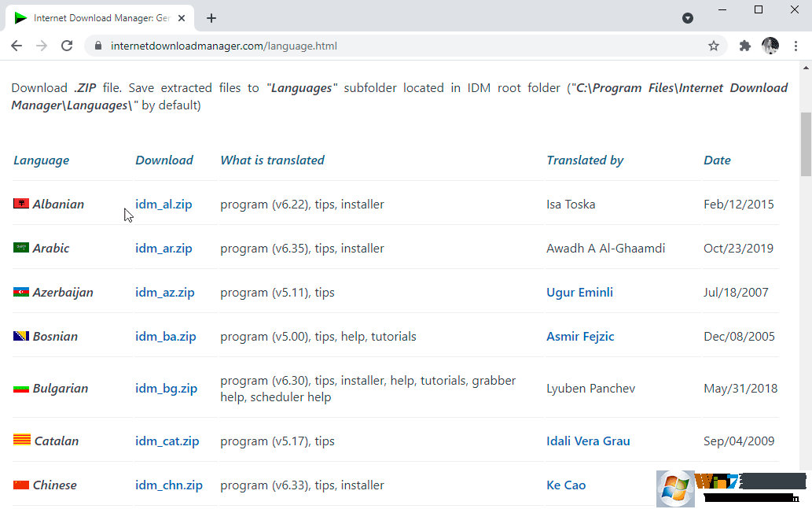812x509 pixels.
Task: Open translator link Ugur Eminli
Action: click(x=579, y=292)
